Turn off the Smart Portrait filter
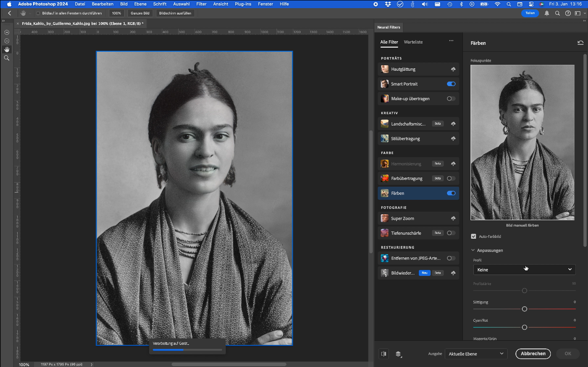The width and height of the screenshot is (588, 367). (451, 84)
